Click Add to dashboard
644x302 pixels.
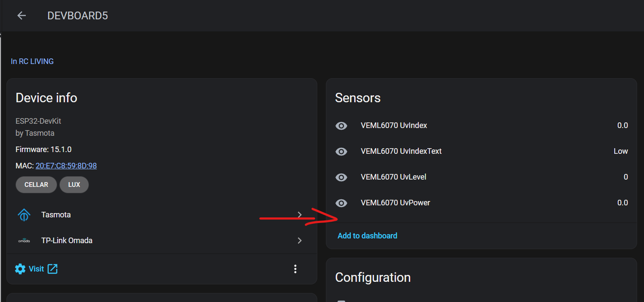367,236
